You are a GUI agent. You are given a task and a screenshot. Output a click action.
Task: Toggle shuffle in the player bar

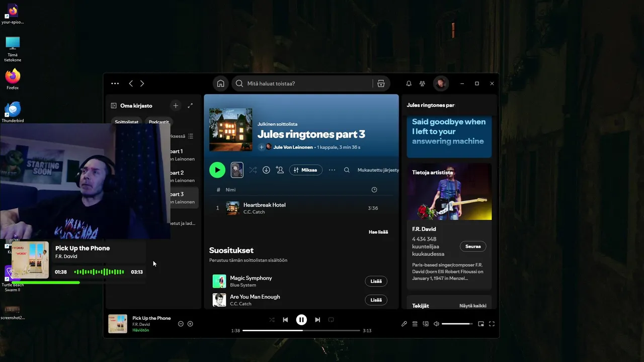coord(272,320)
